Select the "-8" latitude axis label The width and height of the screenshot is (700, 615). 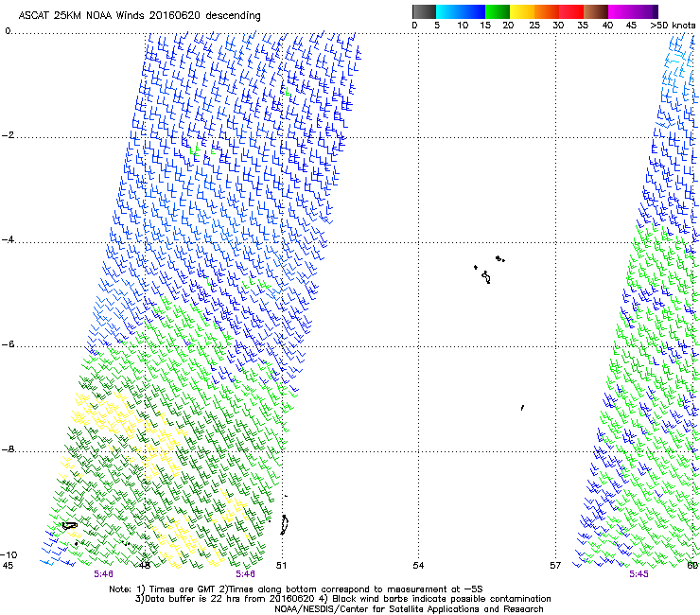tap(8, 449)
